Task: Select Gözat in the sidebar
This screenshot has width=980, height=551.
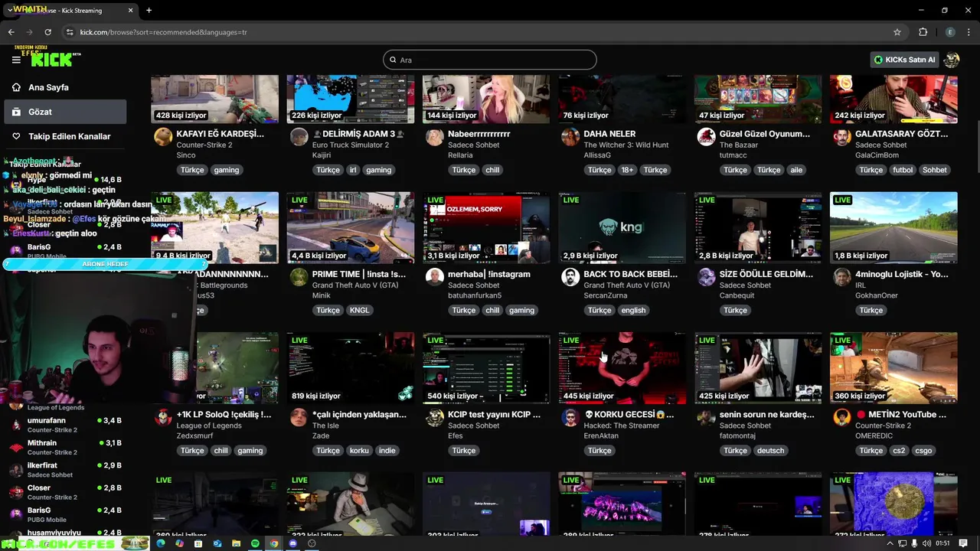Action: pyautogui.click(x=65, y=112)
